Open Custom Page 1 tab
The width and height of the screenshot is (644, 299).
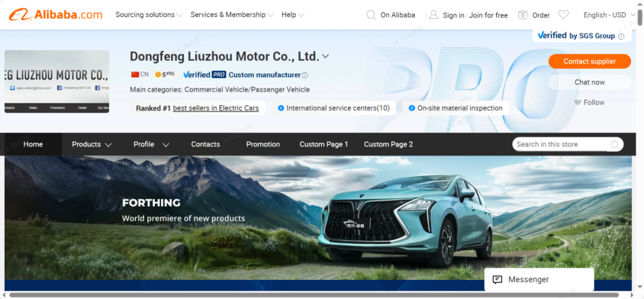coord(324,144)
